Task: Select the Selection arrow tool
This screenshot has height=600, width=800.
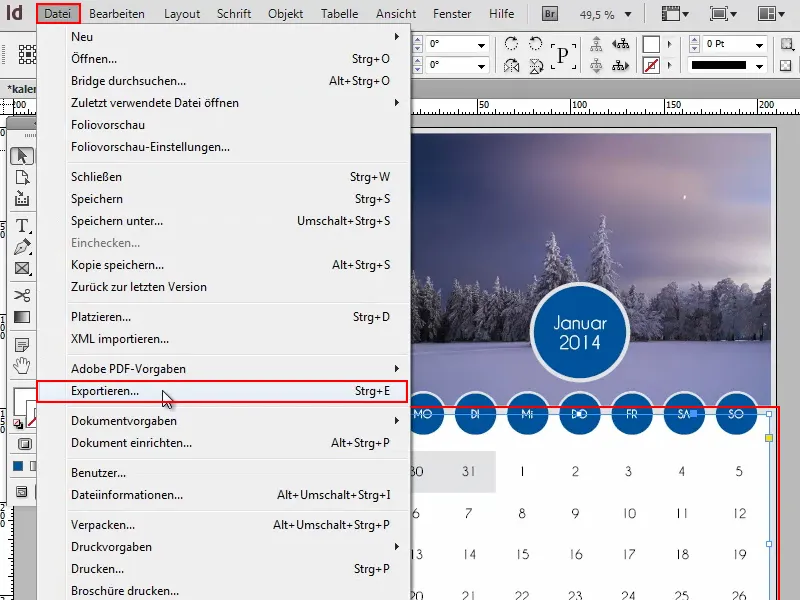Action: pos(22,156)
